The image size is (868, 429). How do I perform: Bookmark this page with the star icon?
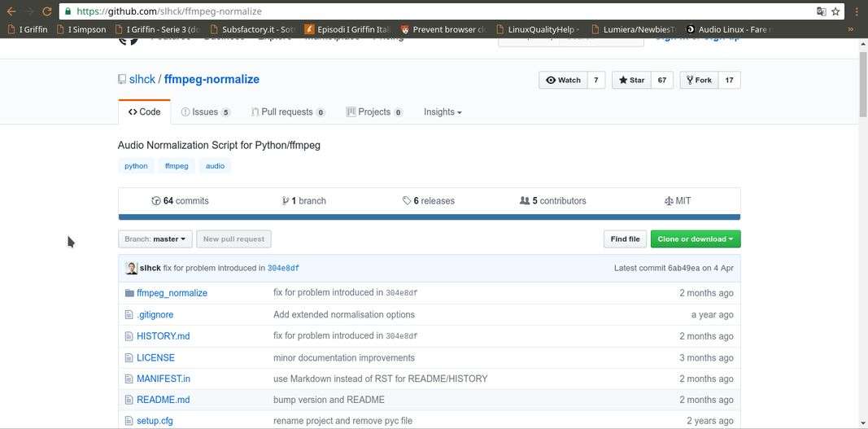835,11
